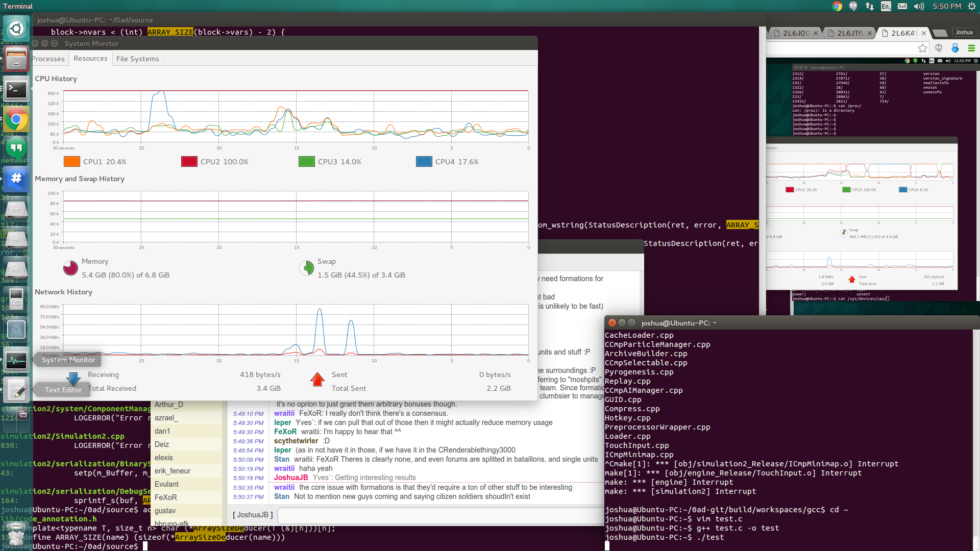
Task: Open the Files manager in the dock
Action: [16, 59]
